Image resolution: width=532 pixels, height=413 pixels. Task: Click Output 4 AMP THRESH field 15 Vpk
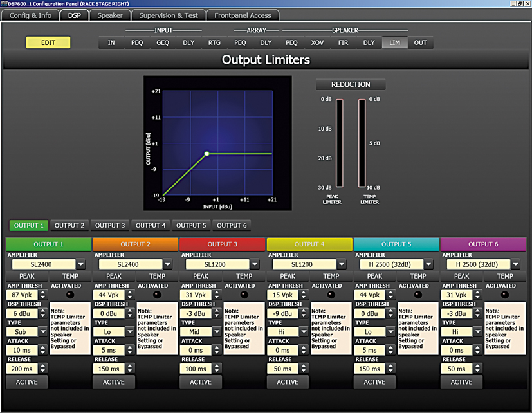point(283,295)
